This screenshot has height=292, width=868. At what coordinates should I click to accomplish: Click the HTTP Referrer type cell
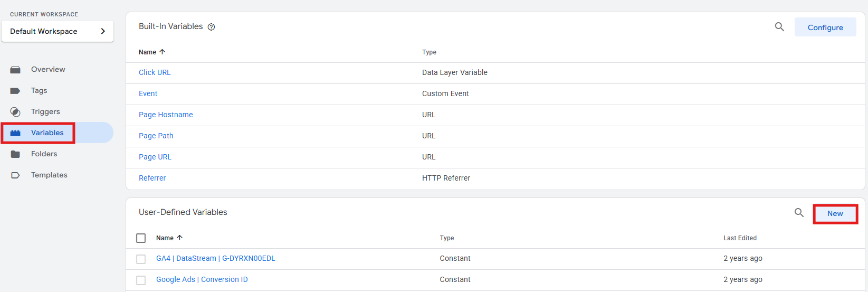click(x=446, y=178)
